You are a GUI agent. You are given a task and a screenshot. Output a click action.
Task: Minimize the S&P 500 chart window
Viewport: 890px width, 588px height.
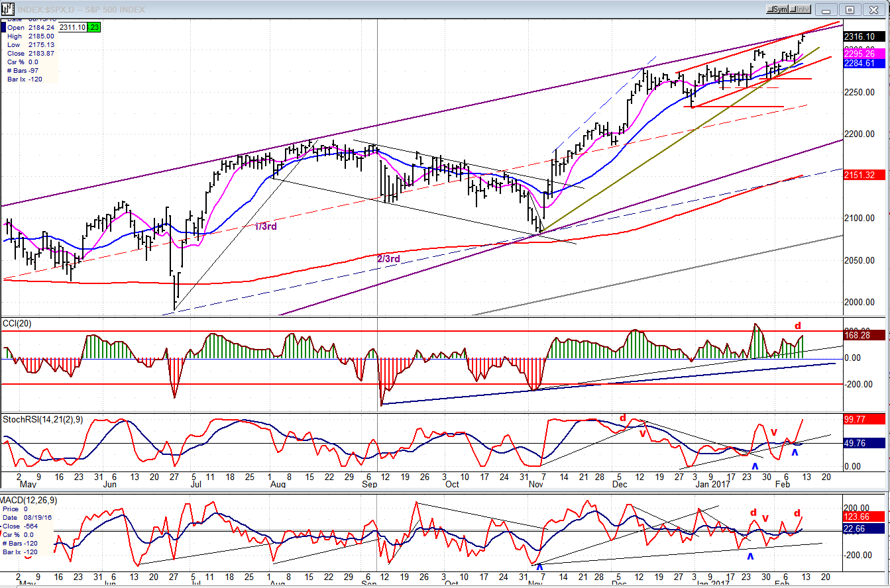826,9
